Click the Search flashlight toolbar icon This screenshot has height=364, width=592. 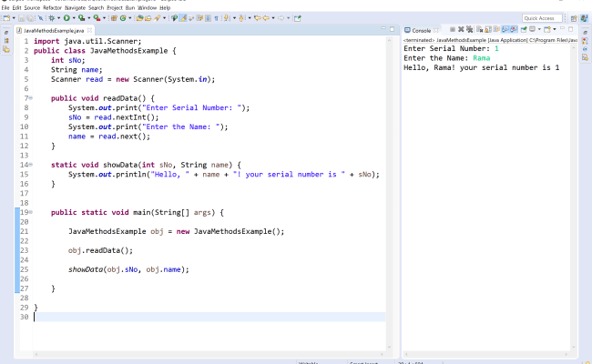157,18
